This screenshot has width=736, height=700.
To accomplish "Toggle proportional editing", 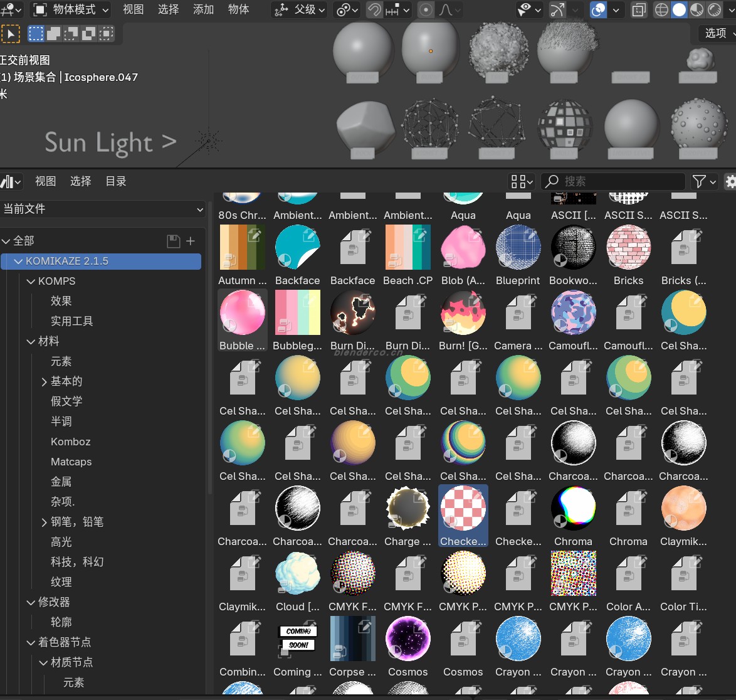I will coord(426,9).
